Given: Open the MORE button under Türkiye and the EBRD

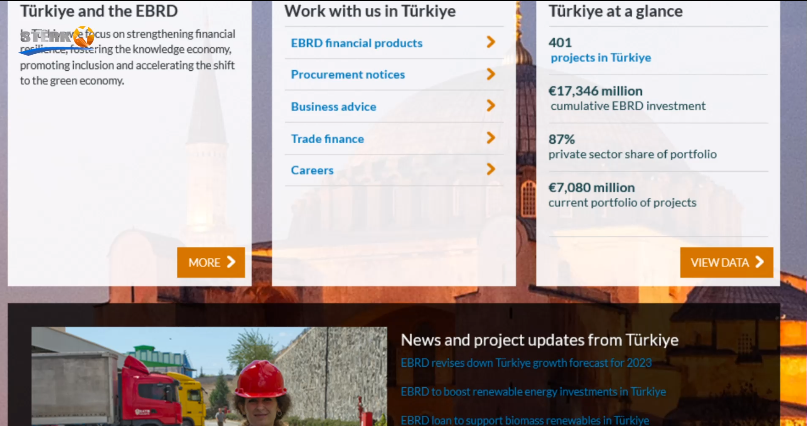Looking at the screenshot, I should pos(211,262).
